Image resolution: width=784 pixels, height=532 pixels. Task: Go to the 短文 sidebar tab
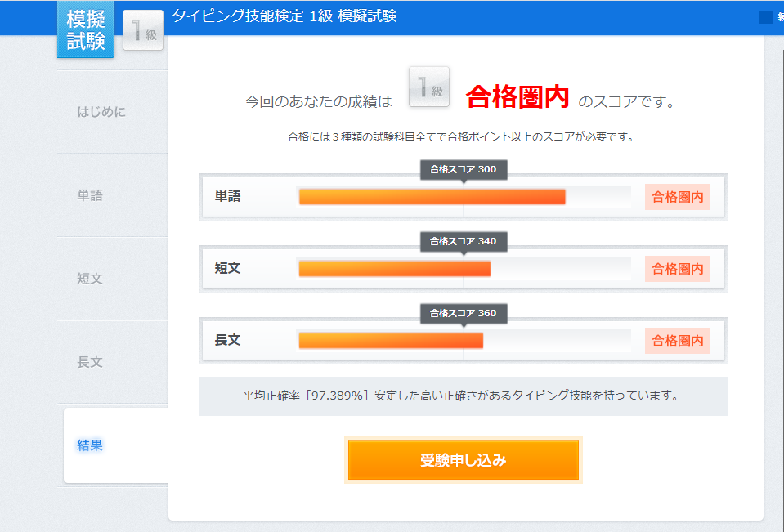click(x=90, y=279)
